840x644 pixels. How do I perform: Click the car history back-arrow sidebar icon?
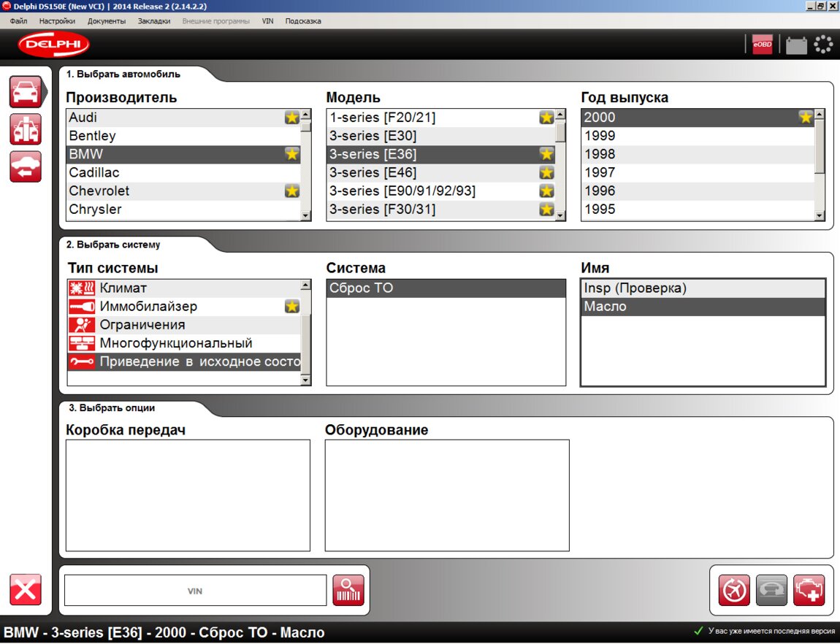(x=25, y=166)
